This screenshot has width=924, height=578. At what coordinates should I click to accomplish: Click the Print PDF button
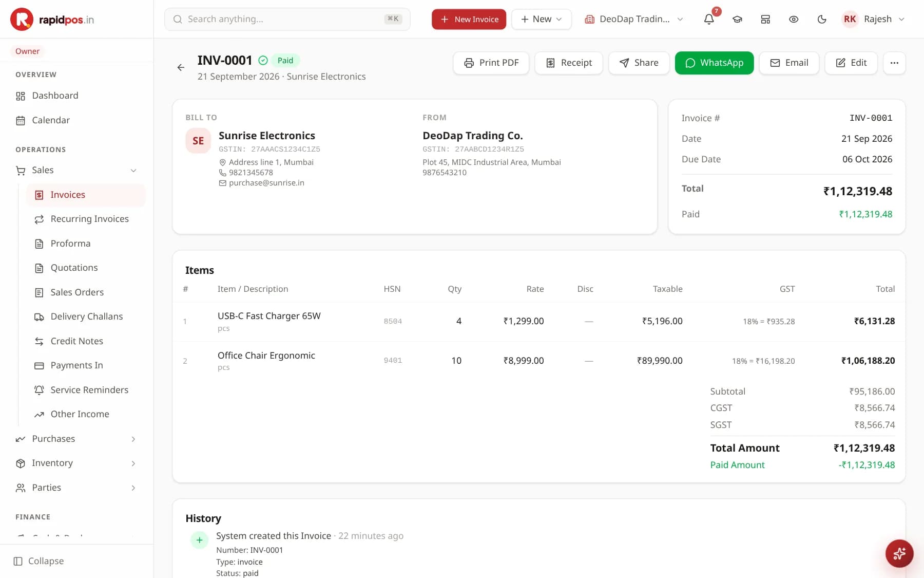click(x=491, y=63)
